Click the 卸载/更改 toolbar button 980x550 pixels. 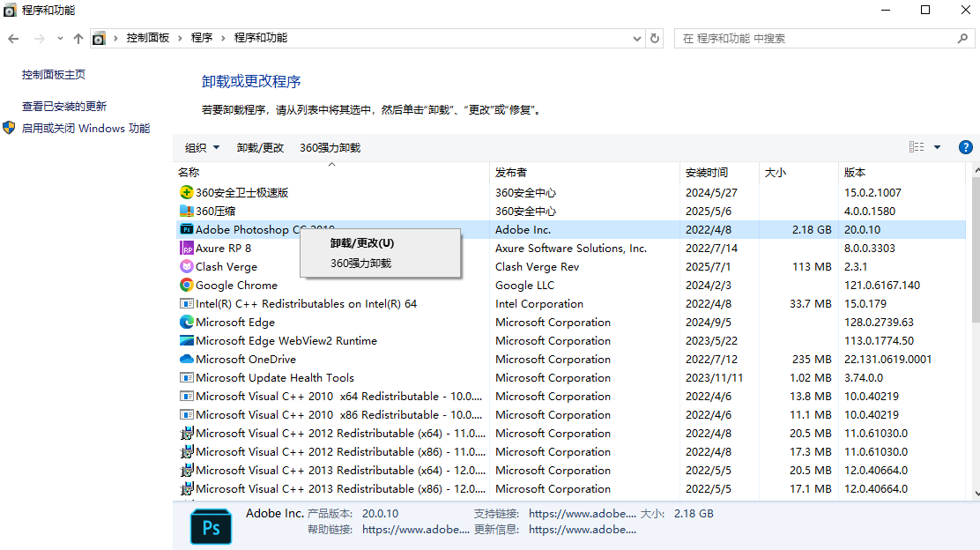[x=260, y=147]
